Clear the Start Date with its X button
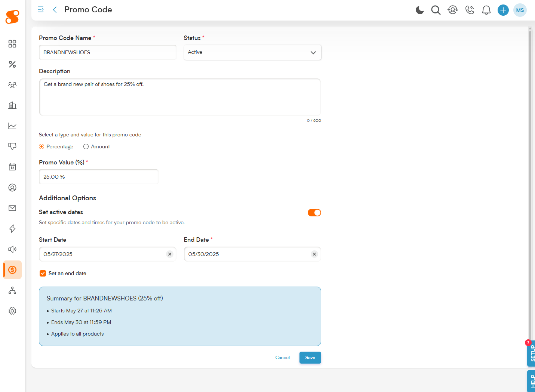This screenshot has width=535, height=392. point(170,254)
